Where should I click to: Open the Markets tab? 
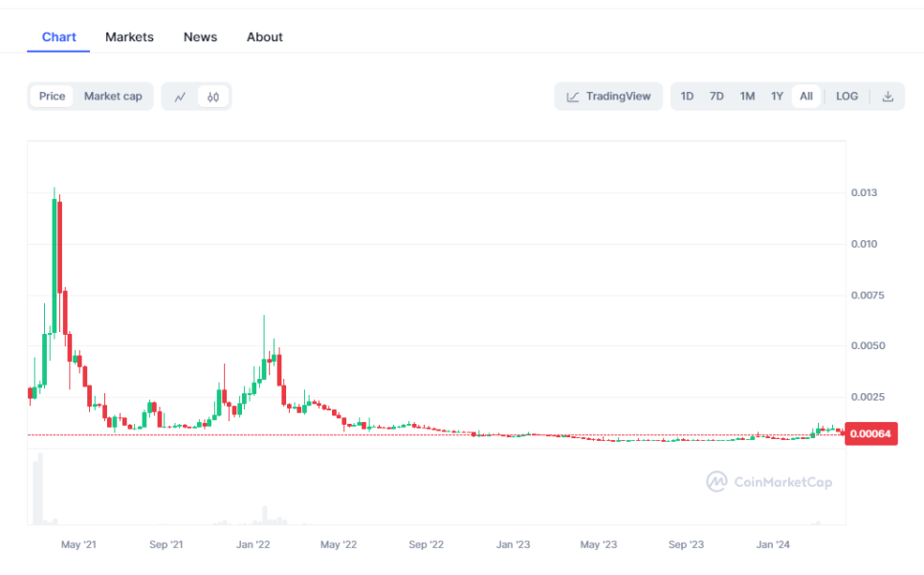pos(129,37)
